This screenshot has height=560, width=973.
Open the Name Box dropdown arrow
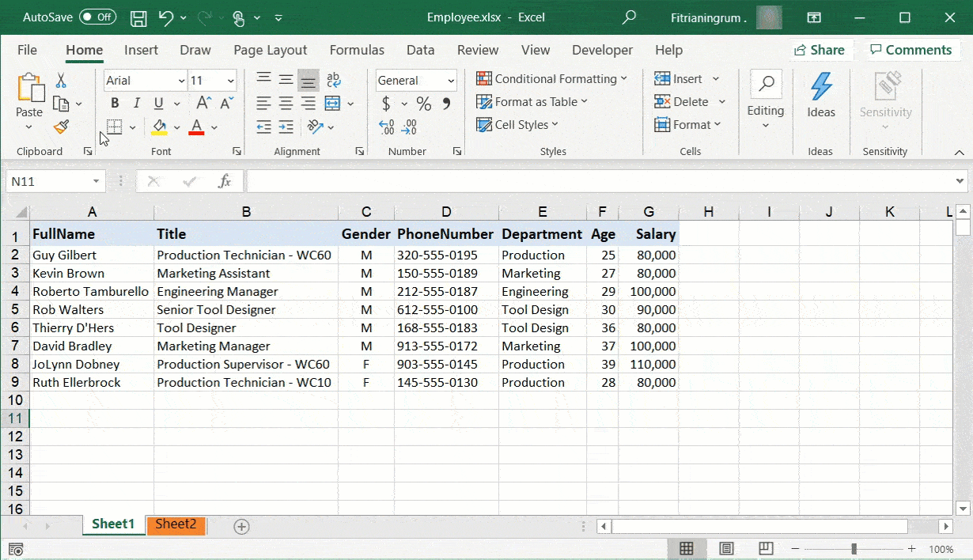pos(97,181)
